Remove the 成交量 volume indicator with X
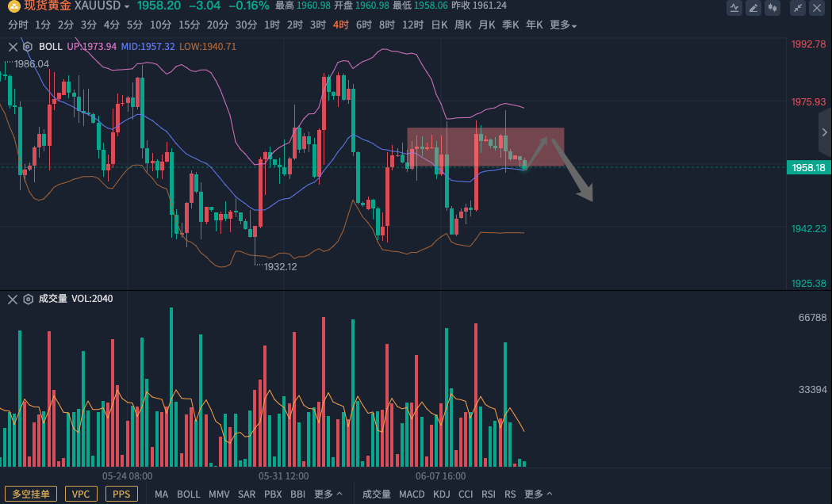The image size is (832, 504). 13,299
